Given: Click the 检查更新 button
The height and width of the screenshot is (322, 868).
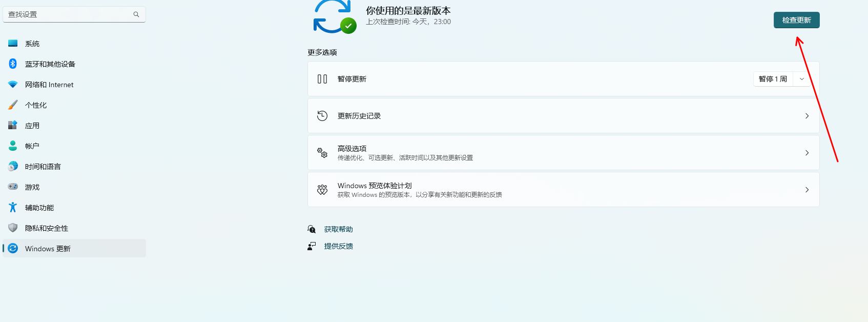Looking at the screenshot, I should point(796,20).
